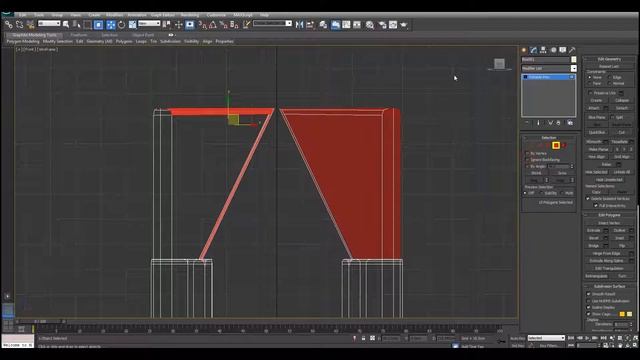Image resolution: width=640 pixels, height=360 pixels.
Task: Click the Select by Name tool
Action: [x=76, y=25]
